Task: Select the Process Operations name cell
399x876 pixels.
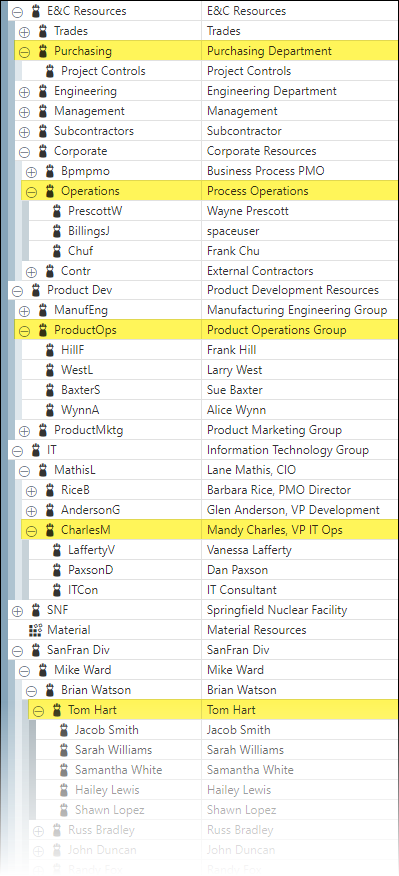Action: click(300, 191)
